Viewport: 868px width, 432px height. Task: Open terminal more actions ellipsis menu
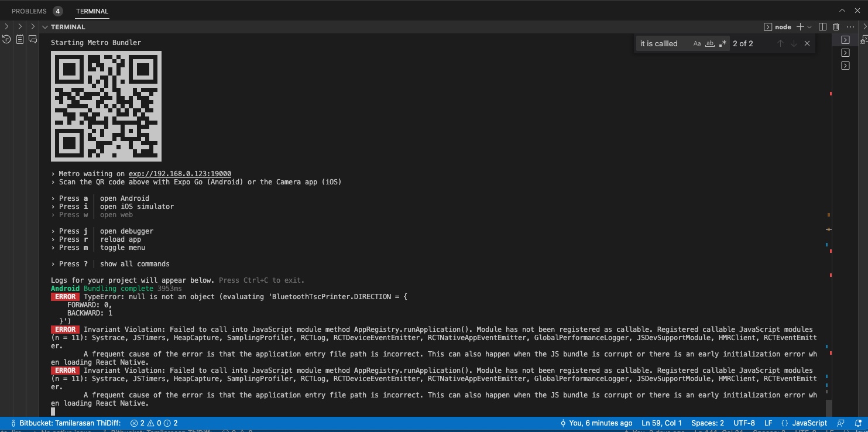(x=850, y=27)
